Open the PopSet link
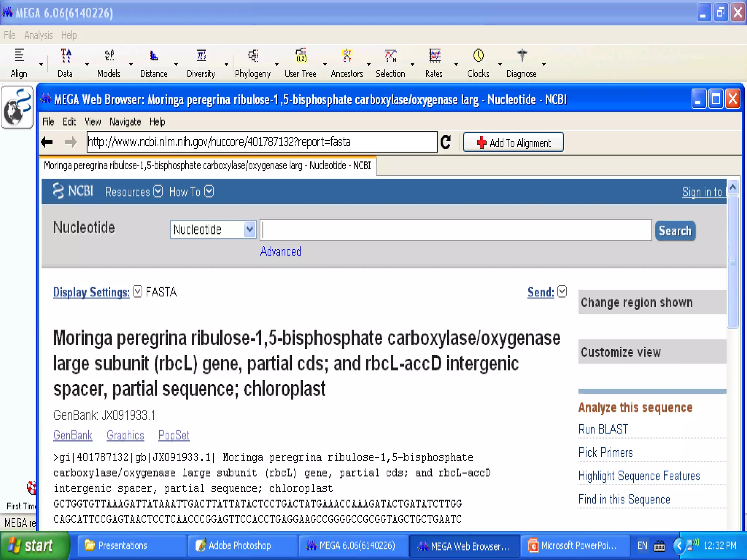This screenshot has width=747, height=560. (x=174, y=435)
